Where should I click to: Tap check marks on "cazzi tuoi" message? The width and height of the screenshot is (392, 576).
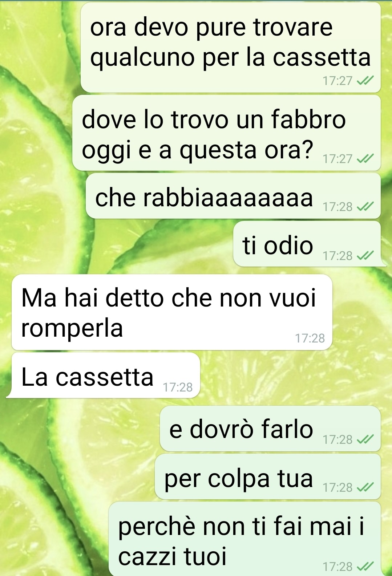click(x=365, y=566)
